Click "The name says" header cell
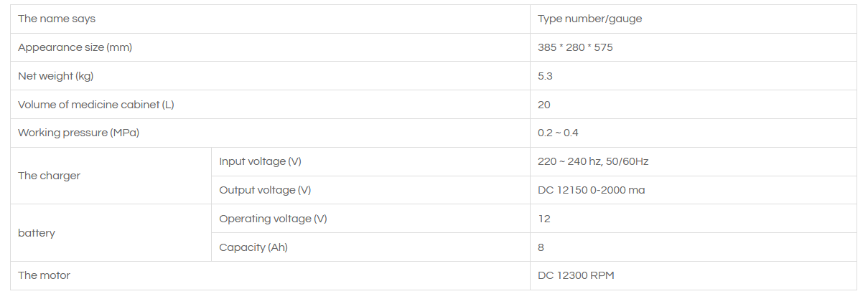This screenshot has height=304, width=868. (57, 19)
